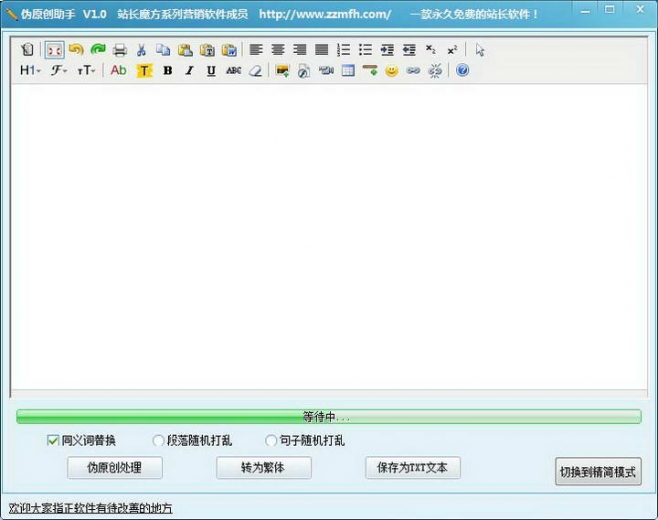The image size is (658, 520).
Task: Insert a smiley emoticon
Action: pos(391,70)
